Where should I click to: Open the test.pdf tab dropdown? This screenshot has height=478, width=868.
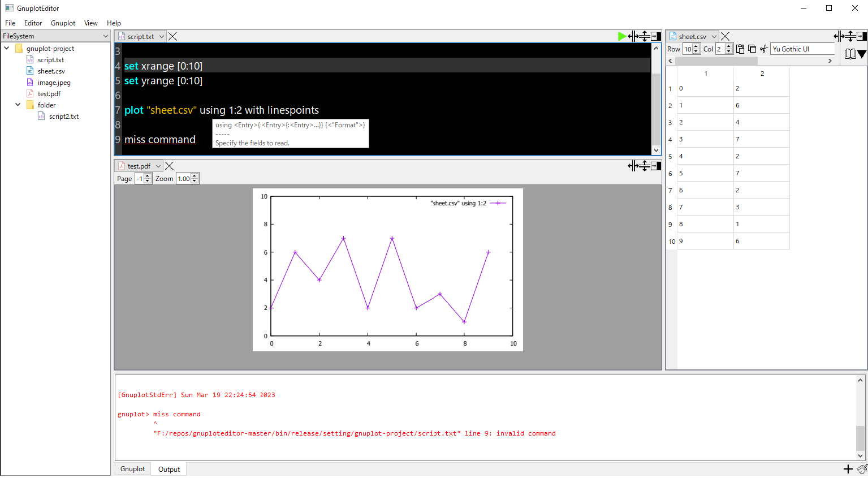pyautogui.click(x=158, y=166)
